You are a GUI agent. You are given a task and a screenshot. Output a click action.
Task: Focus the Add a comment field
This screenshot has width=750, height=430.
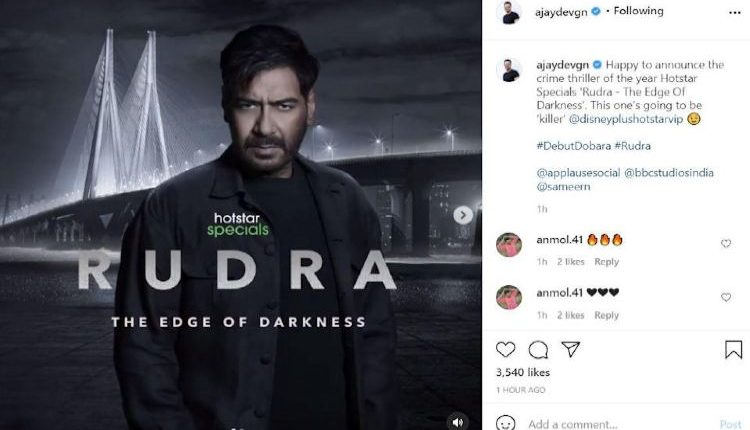pos(620,424)
